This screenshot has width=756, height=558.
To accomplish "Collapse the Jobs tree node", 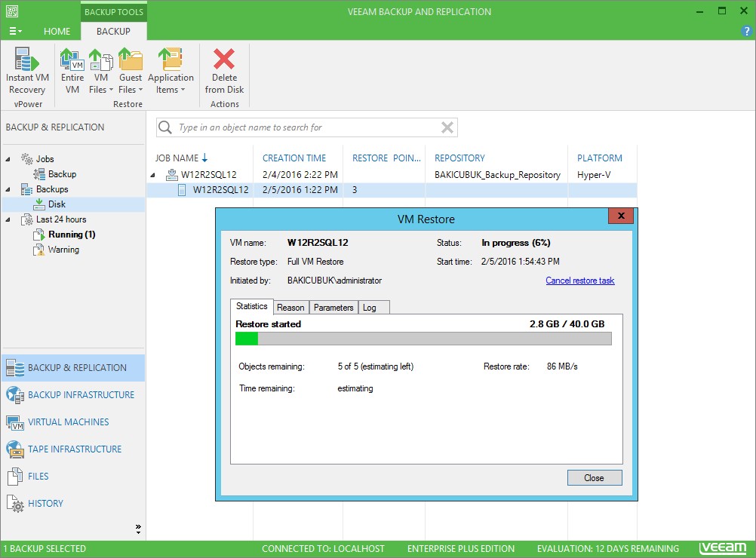I will pyautogui.click(x=8, y=159).
